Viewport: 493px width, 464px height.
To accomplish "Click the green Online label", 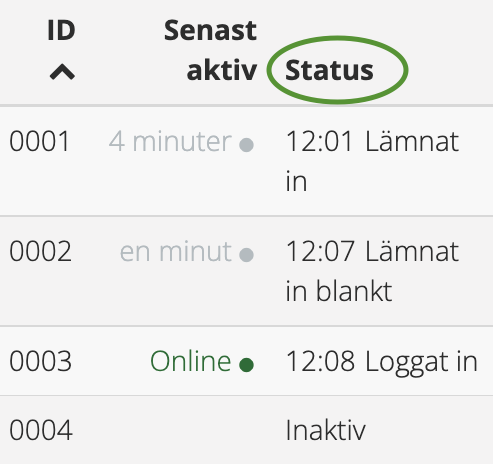I will (191, 361).
